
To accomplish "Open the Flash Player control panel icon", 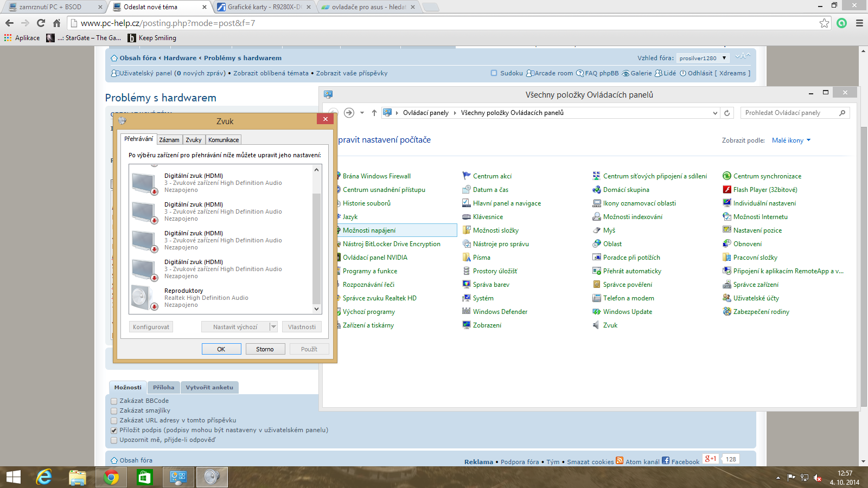I will tap(727, 190).
